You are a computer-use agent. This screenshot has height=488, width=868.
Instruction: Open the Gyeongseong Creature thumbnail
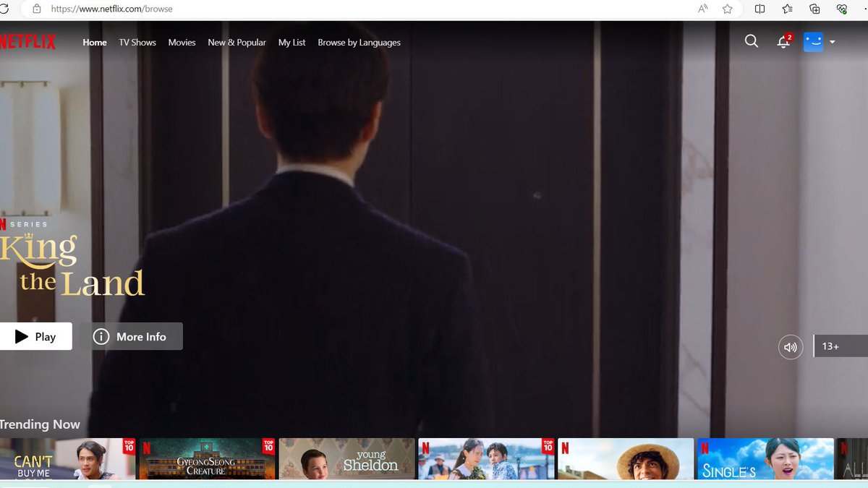(207, 458)
